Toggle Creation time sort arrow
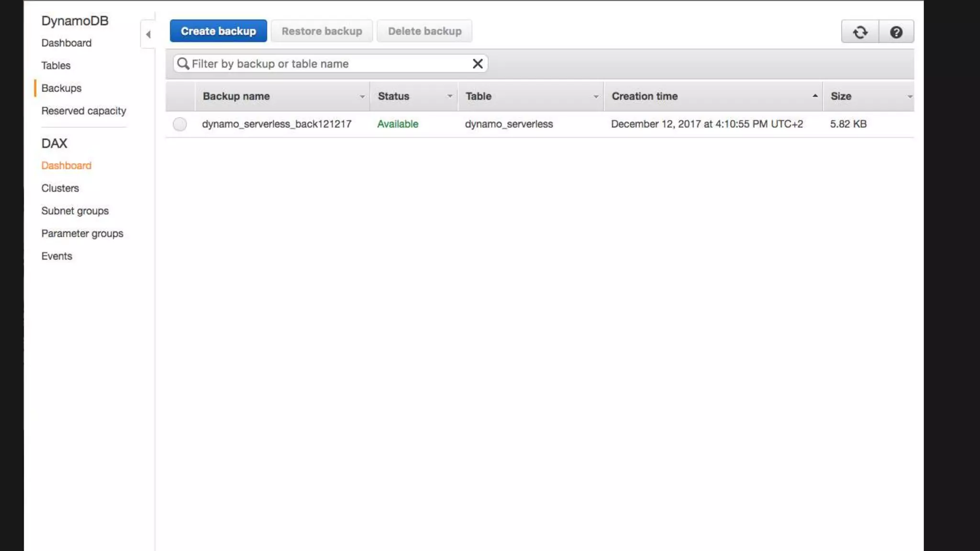Viewport: 980px width, 551px height. (815, 96)
